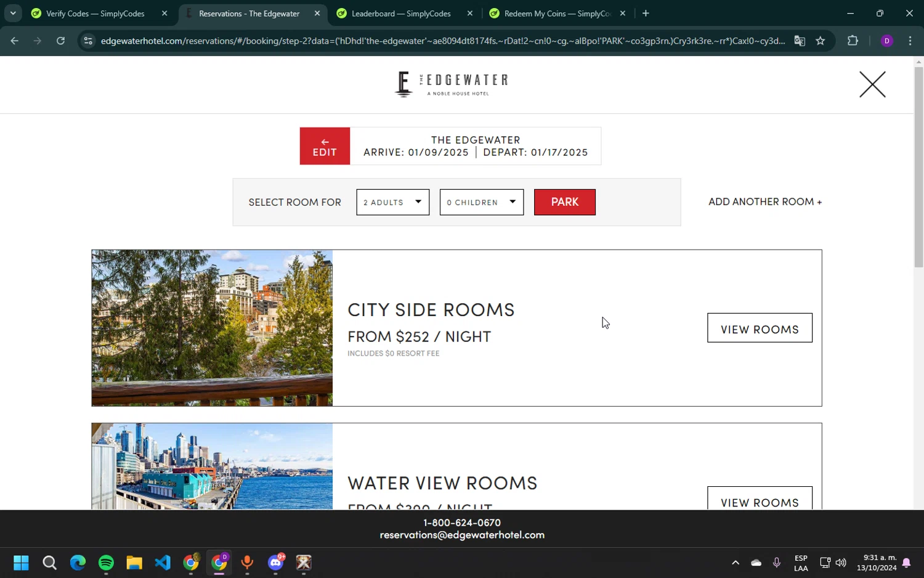The height and width of the screenshot is (578, 924).
Task: Open Visual Studio Code from the taskbar
Action: pyautogui.click(x=163, y=563)
